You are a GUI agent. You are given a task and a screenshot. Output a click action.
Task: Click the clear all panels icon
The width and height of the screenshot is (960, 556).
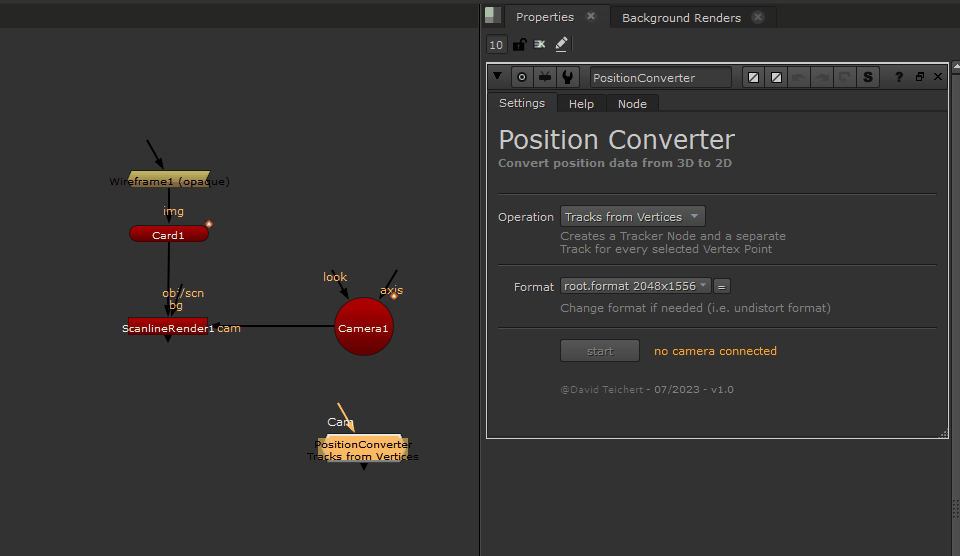coord(540,44)
